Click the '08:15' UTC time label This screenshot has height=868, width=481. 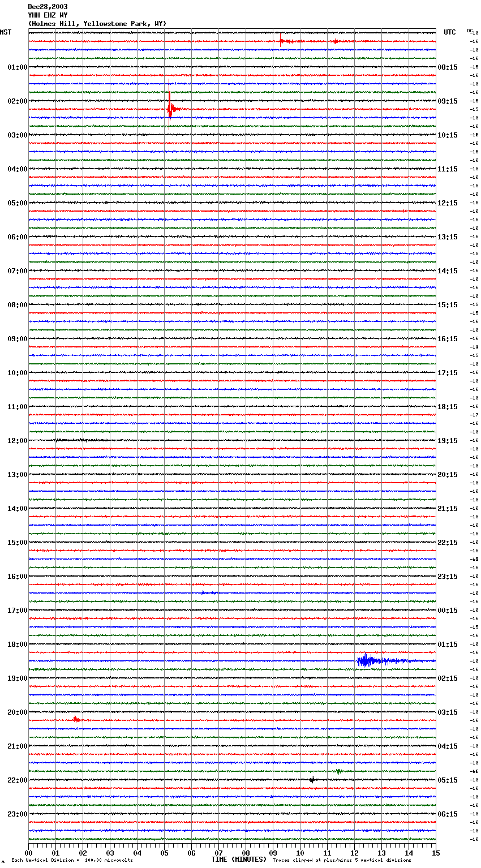(x=448, y=67)
